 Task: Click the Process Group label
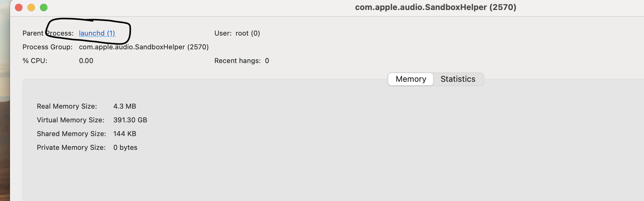click(47, 47)
